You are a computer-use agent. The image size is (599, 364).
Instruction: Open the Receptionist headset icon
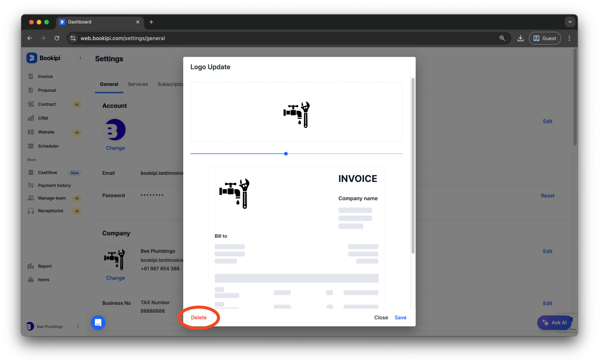tap(31, 211)
